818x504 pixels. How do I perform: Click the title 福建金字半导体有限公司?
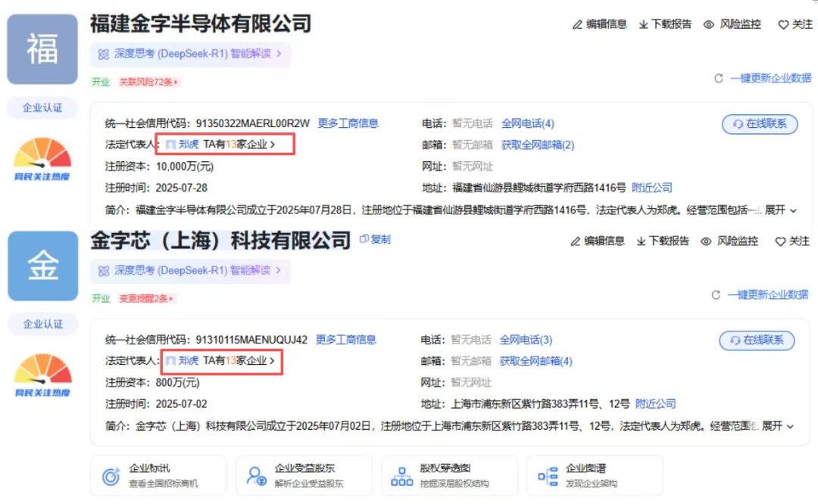click(201, 24)
